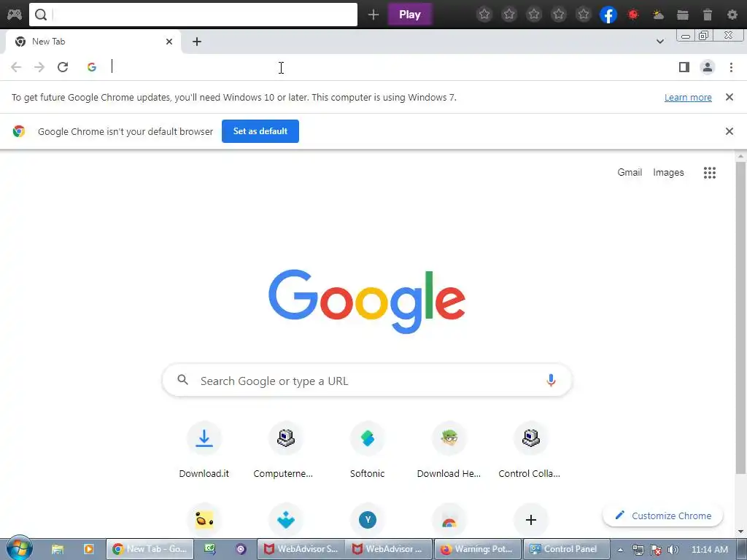Click the trash can icon in the top bar
The width and height of the screenshot is (747, 560).
coord(708,15)
